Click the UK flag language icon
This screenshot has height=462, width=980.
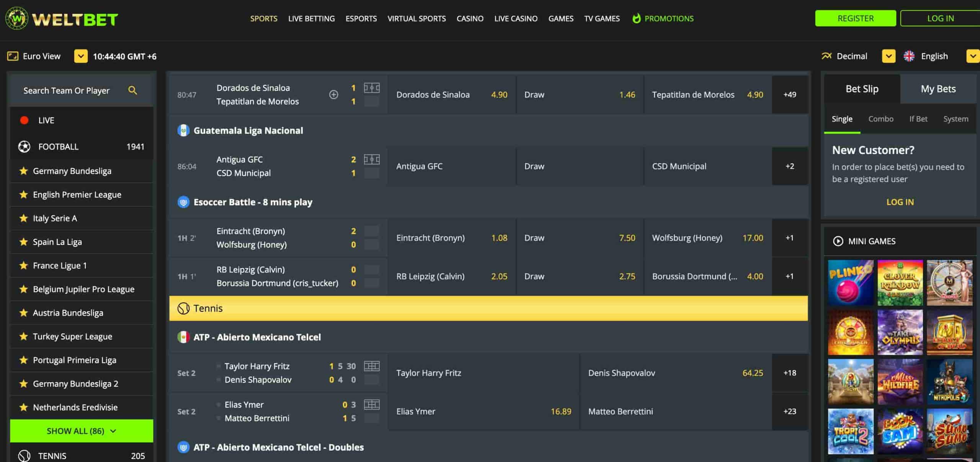(909, 56)
